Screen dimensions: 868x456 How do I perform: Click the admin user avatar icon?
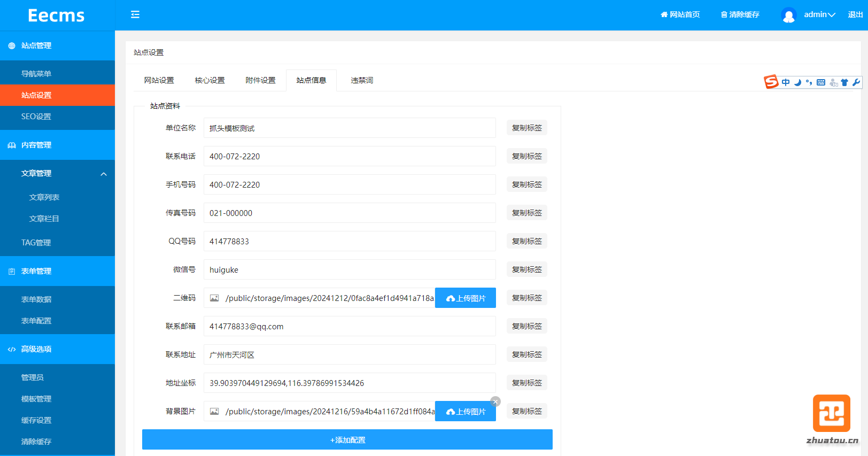[x=788, y=15]
